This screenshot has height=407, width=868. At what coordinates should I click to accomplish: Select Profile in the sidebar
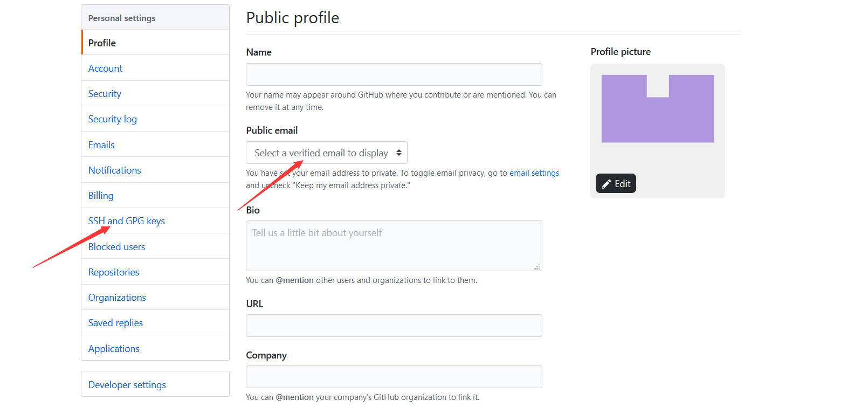coord(102,43)
